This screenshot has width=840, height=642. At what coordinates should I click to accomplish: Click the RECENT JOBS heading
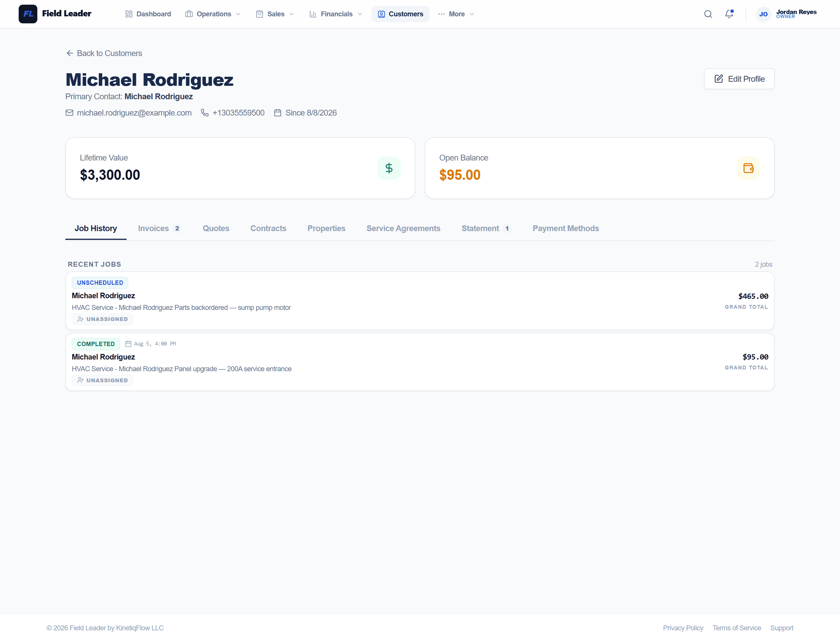94,264
